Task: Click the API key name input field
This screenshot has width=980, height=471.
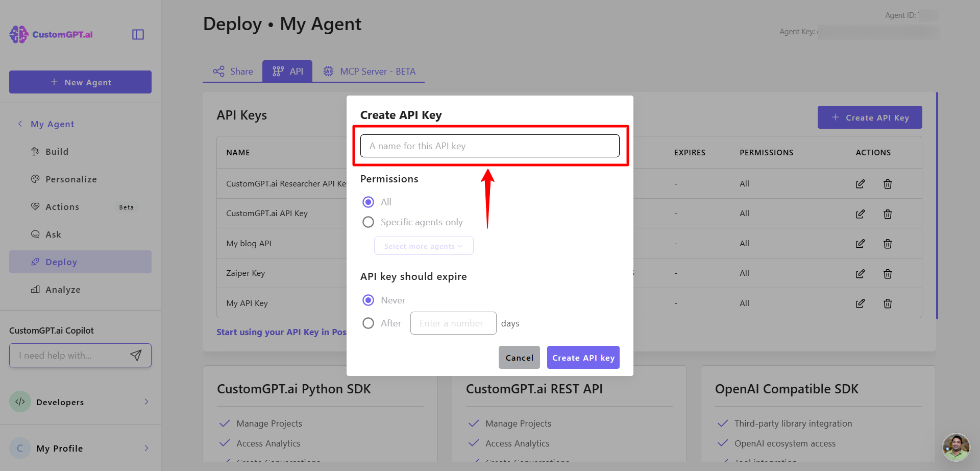Action: tap(490, 146)
